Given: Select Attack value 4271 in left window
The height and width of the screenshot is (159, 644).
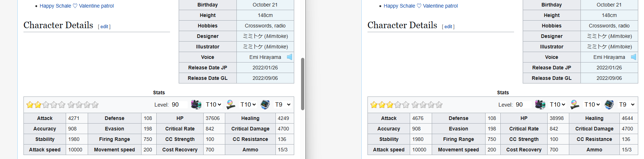Looking at the screenshot, I should tap(74, 118).
